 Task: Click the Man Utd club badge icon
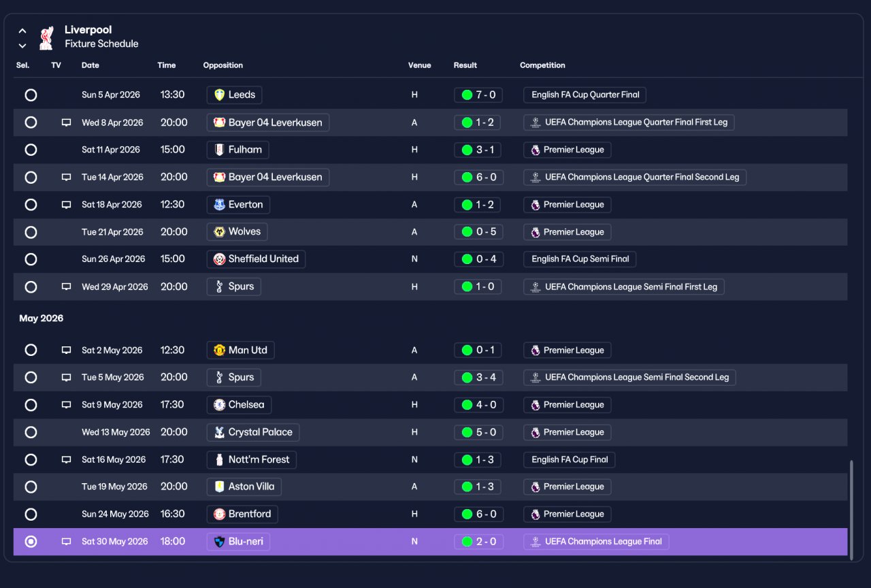tap(219, 350)
